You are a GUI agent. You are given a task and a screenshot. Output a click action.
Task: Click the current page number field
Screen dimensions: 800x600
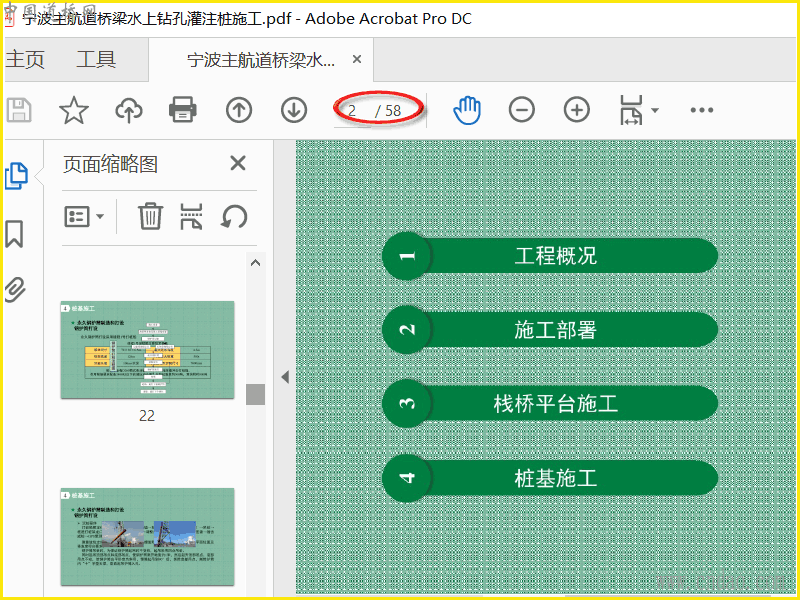point(353,111)
